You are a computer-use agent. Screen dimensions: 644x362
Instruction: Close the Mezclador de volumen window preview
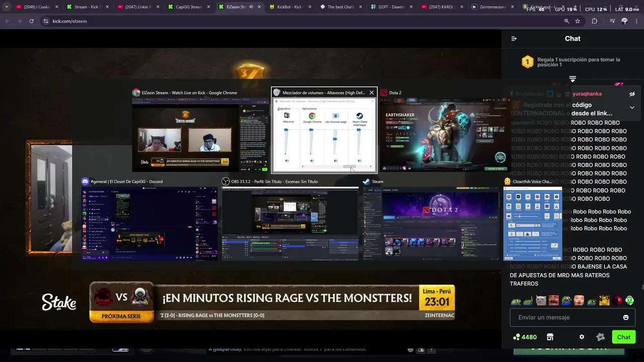371,93
